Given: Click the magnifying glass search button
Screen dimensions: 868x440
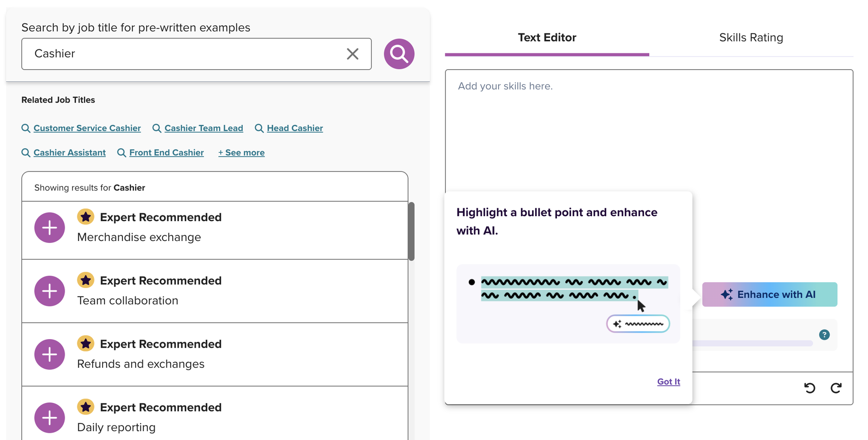Looking at the screenshot, I should pyautogui.click(x=398, y=53).
